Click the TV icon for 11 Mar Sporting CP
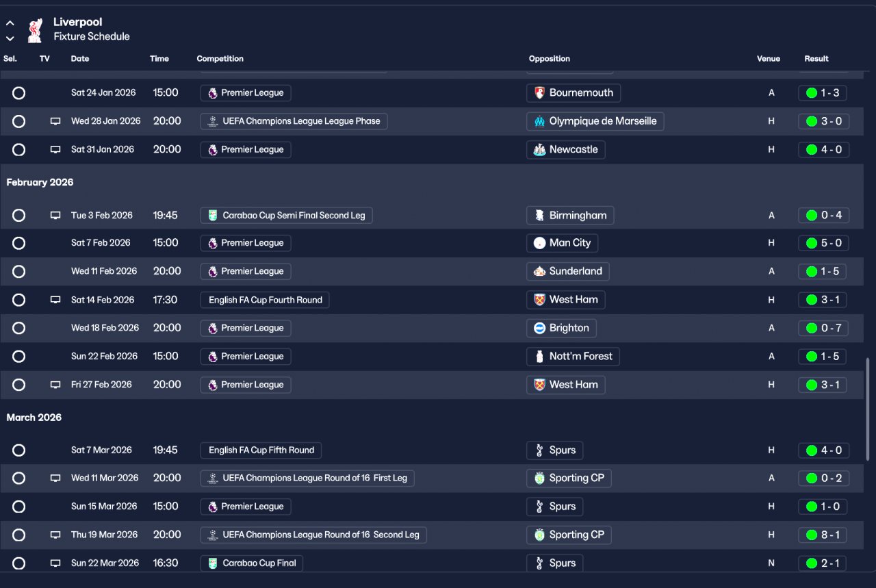876x588 pixels. (55, 478)
